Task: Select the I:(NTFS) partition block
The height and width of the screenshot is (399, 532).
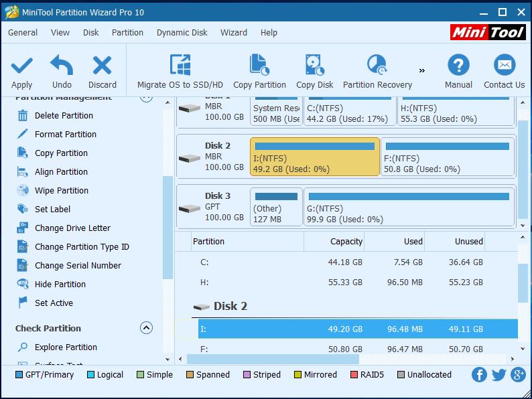Action: click(x=315, y=157)
